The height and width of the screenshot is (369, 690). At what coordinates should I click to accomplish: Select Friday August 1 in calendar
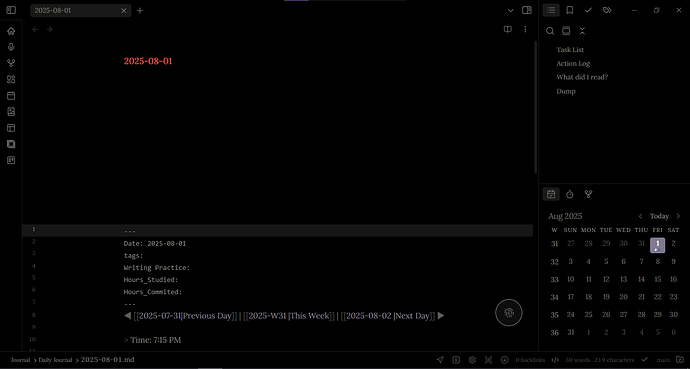click(x=657, y=245)
